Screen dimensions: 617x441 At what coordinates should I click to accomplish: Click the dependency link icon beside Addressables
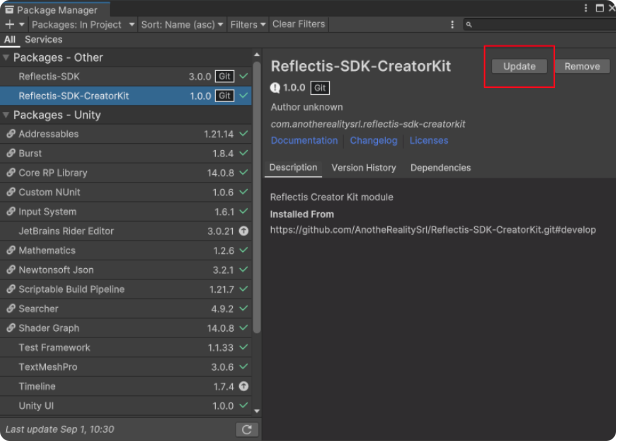pyautogui.click(x=11, y=134)
